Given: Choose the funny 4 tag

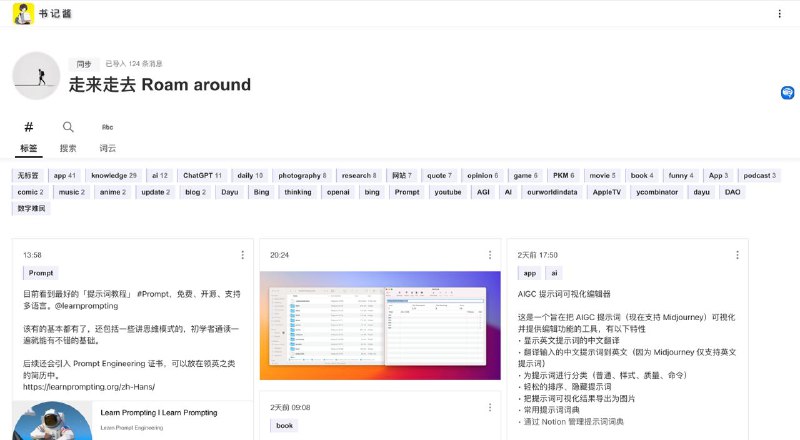Looking at the screenshot, I should pyautogui.click(x=681, y=176).
